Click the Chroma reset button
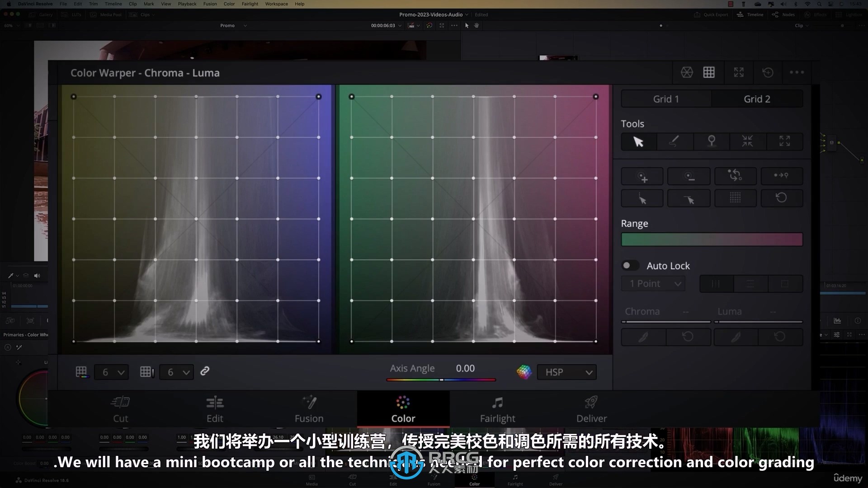Viewport: 868px width, 488px height. pyautogui.click(x=688, y=337)
